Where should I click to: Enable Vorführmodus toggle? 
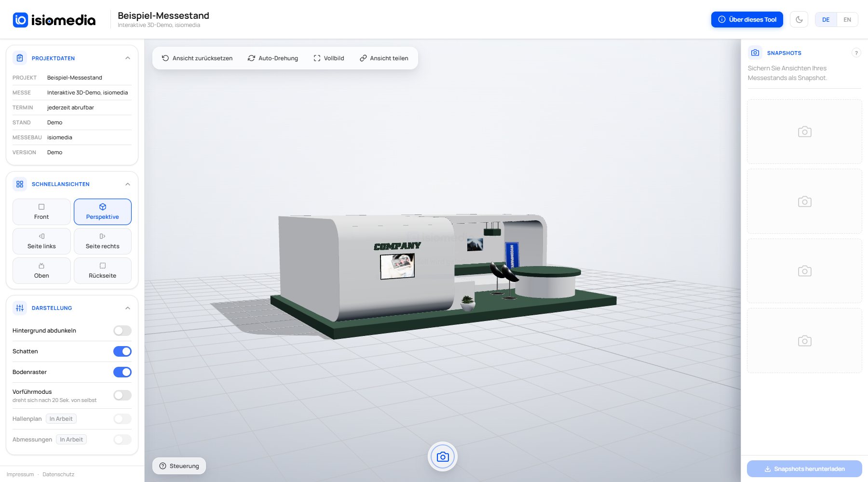pos(122,395)
